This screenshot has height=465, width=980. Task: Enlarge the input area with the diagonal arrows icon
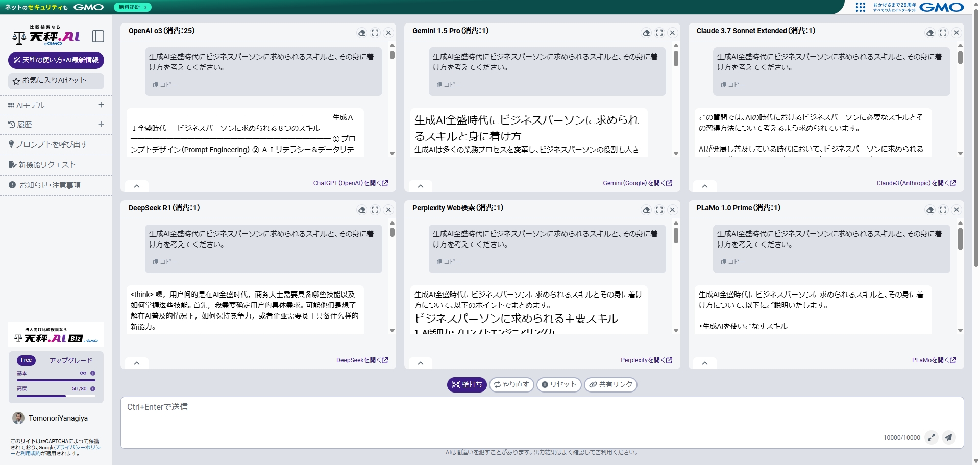[932, 437]
